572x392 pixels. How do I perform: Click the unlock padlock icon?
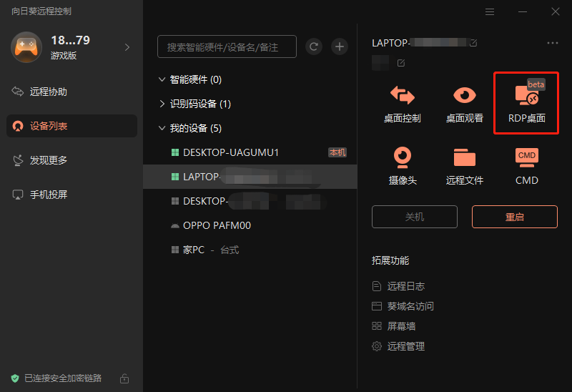click(124, 378)
